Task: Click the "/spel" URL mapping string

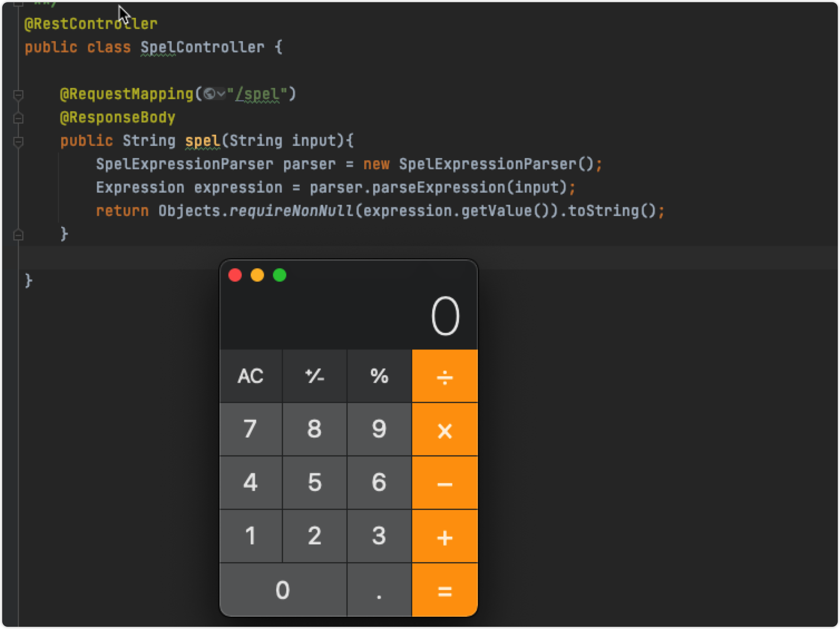Action: (257, 94)
